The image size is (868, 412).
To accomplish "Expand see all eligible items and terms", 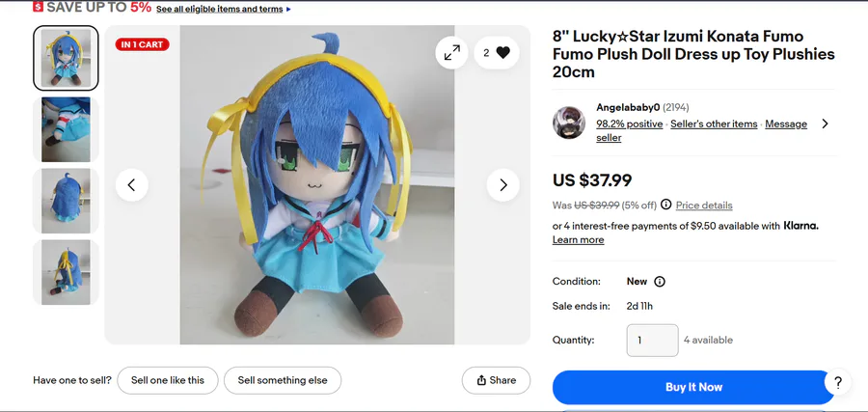I will (x=223, y=9).
